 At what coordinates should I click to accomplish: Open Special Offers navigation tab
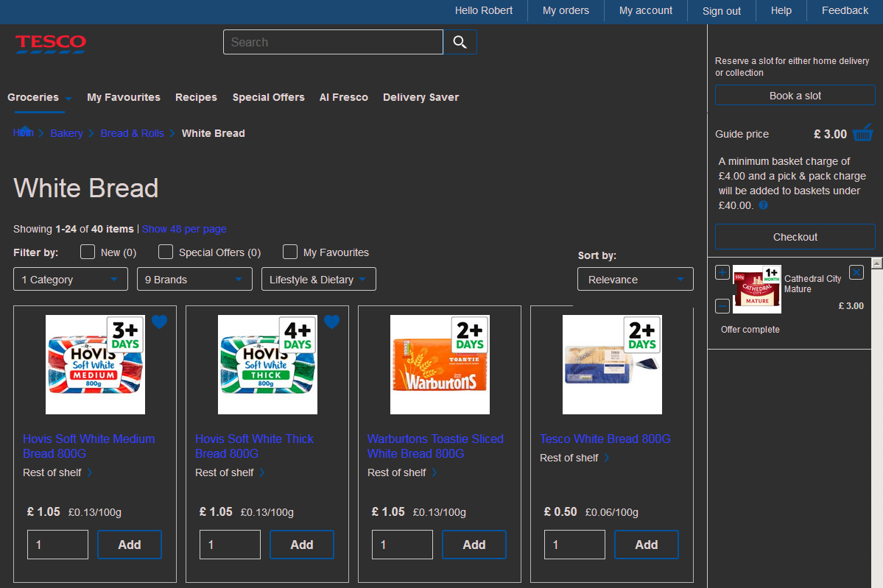pyautogui.click(x=269, y=97)
